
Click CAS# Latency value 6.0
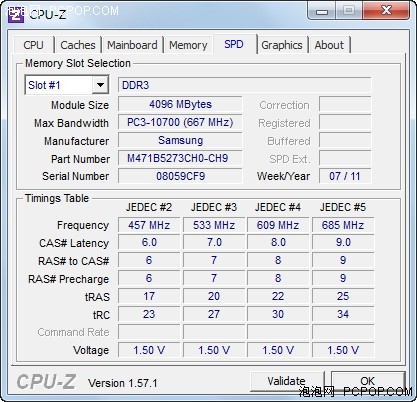149,242
